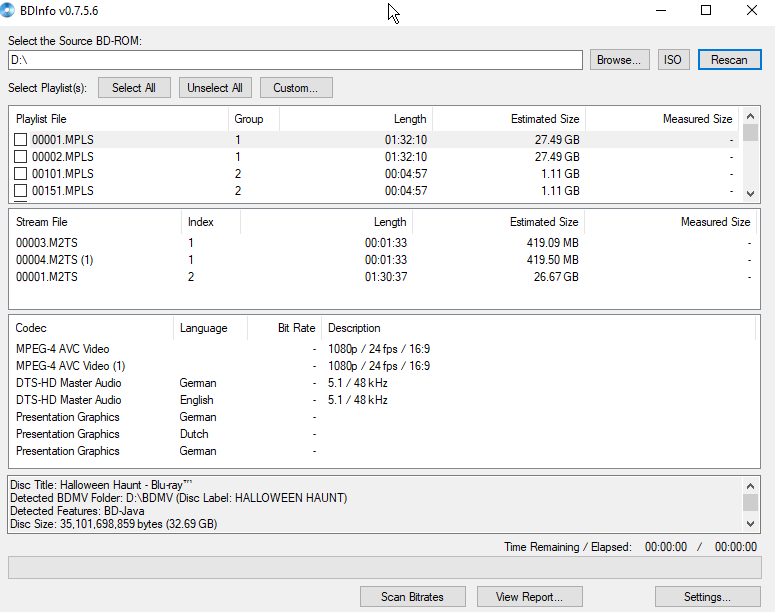Close the BDInfo window
Screen dimensions: 775x612
(x=752, y=10)
